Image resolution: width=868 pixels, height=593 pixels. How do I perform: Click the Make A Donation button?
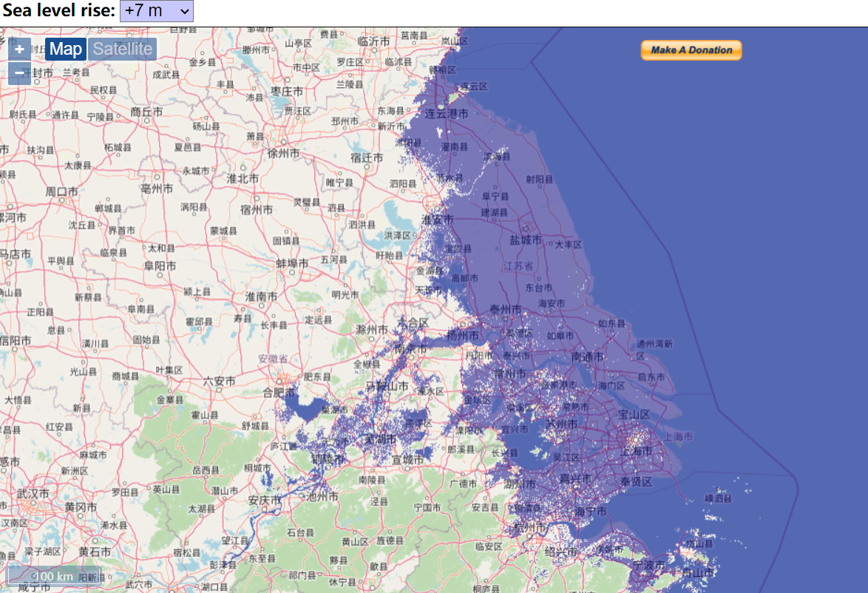(x=691, y=50)
